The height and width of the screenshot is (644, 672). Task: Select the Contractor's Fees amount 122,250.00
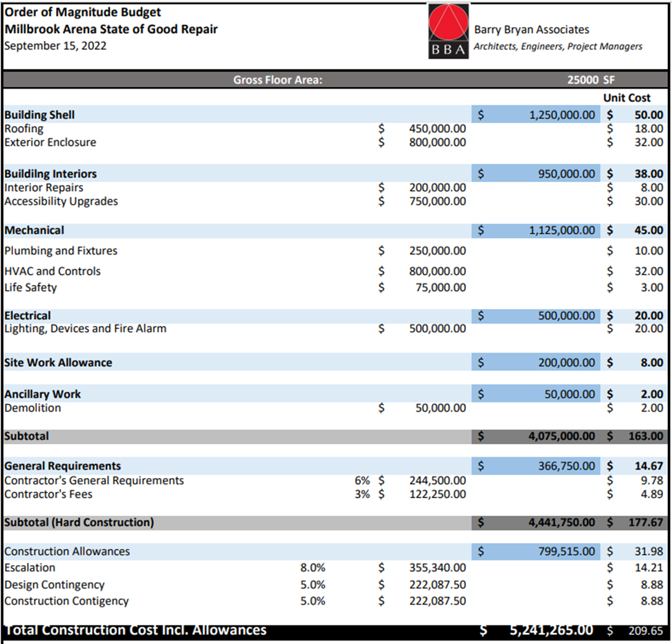tap(437, 494)
